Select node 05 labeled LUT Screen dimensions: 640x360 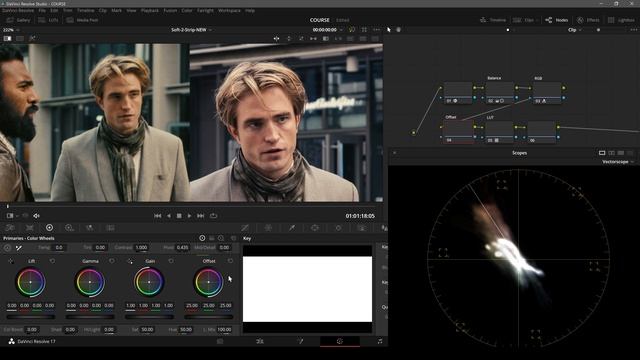499,132
